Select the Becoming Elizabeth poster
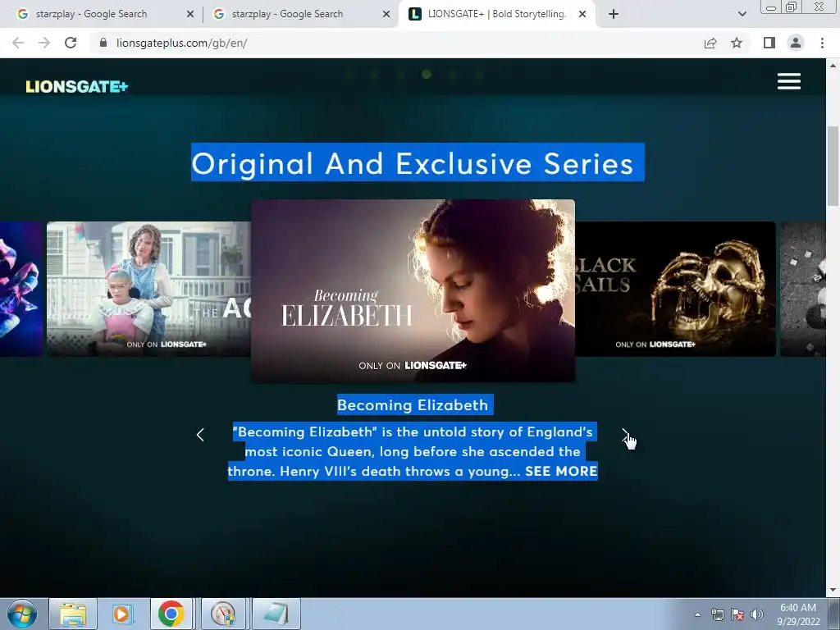 click(413, 290)
